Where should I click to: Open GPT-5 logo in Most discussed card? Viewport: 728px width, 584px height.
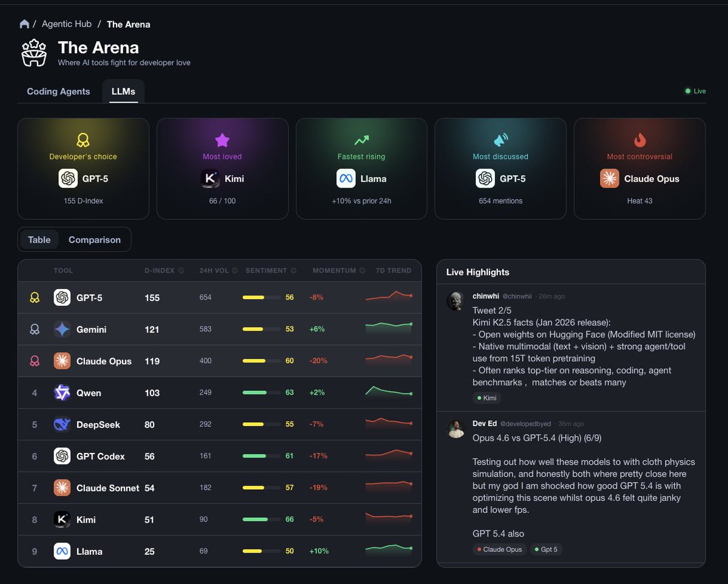click(485, 178)
